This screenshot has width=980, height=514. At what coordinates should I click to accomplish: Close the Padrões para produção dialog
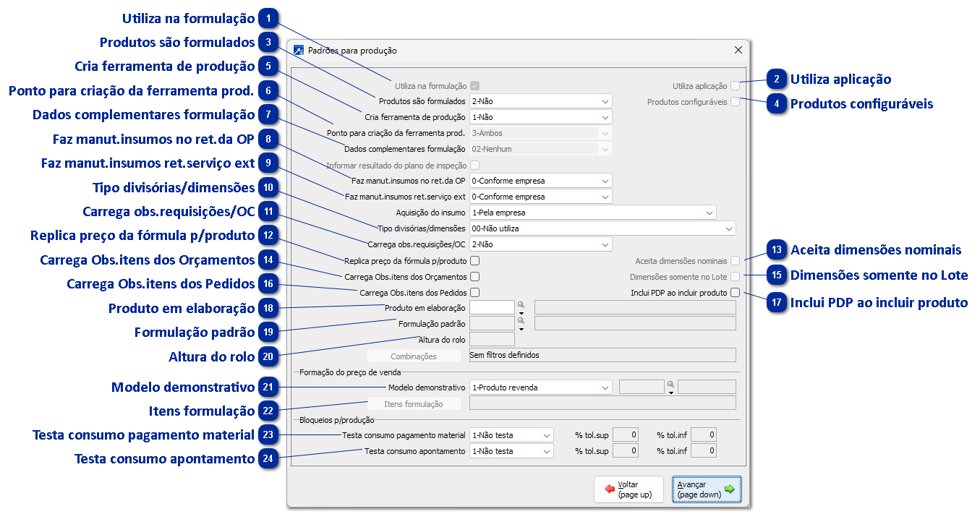(x=738, y=51)
